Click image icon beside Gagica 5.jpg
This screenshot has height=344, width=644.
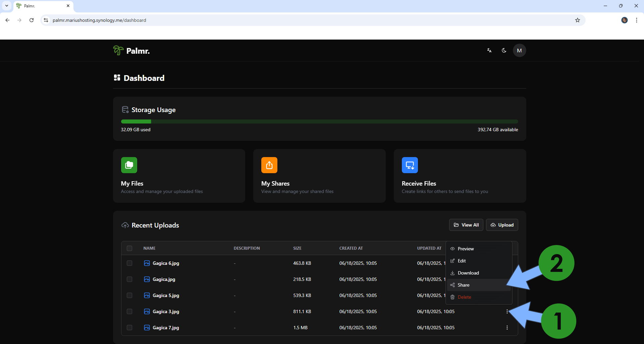tap(147, 295)
